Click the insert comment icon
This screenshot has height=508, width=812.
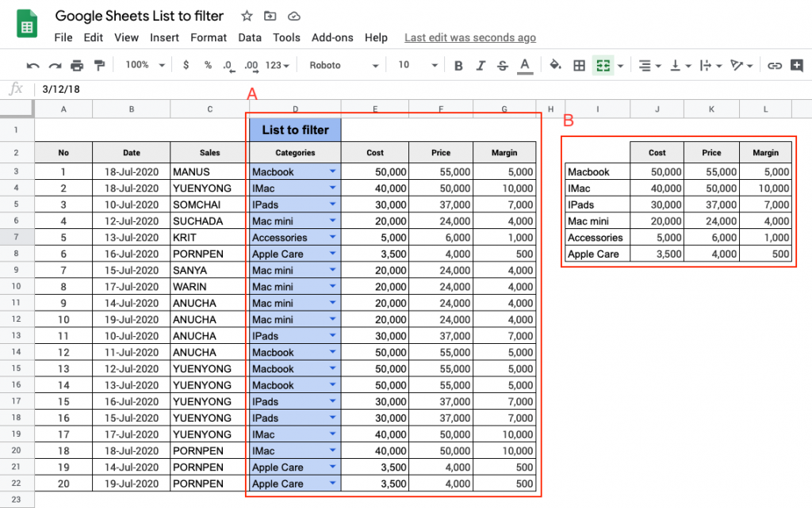click(x=797, y=65)
